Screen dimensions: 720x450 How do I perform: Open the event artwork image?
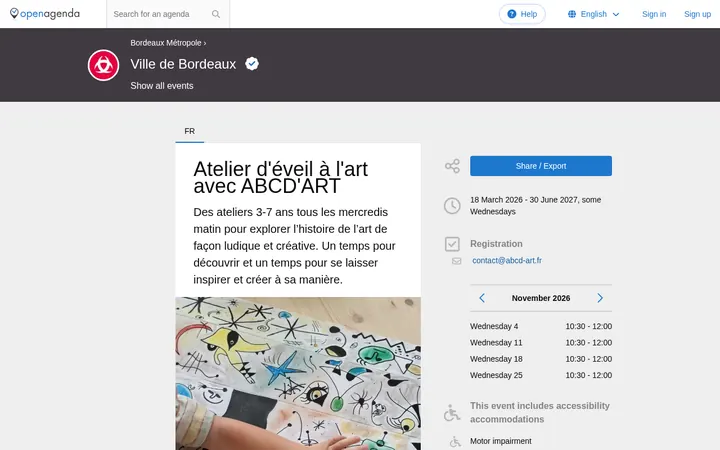298,373
